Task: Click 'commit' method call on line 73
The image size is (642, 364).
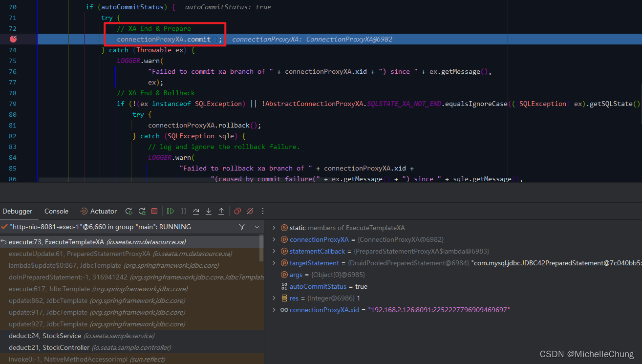Action: (x=199, y=39)
